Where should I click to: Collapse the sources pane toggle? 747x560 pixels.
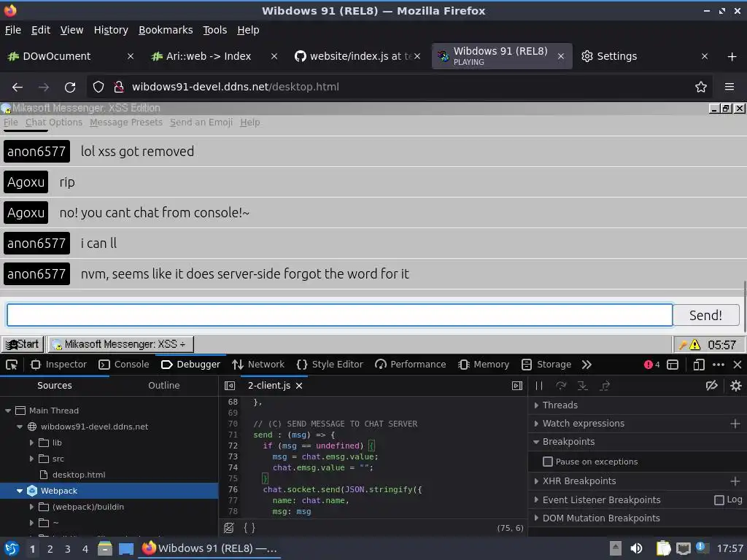point(230,386)
